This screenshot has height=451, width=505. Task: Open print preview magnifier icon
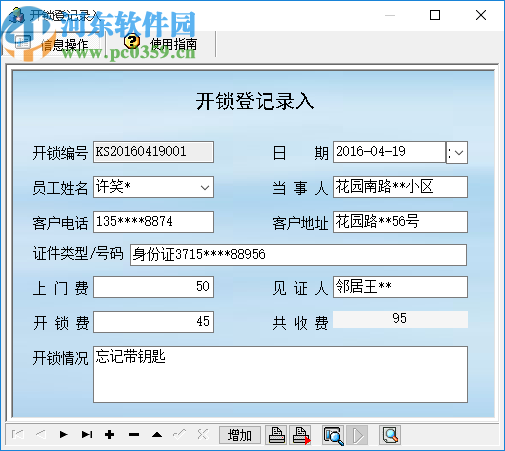coord(333,435)
